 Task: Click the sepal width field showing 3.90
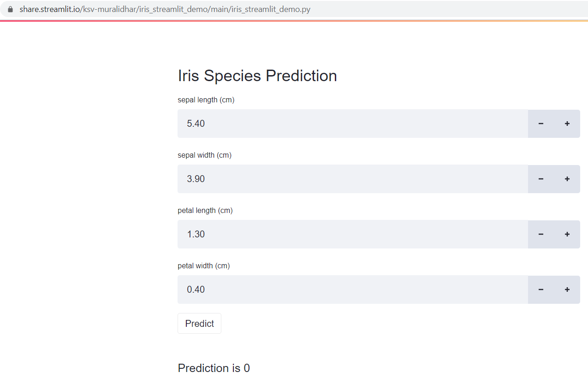point(352,179)
